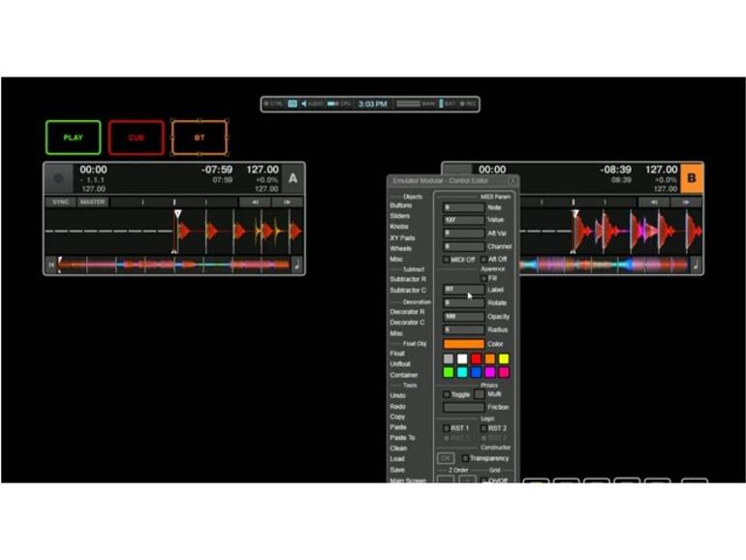
Task: Click deck A stripe note icon
Action: [296, 264]
